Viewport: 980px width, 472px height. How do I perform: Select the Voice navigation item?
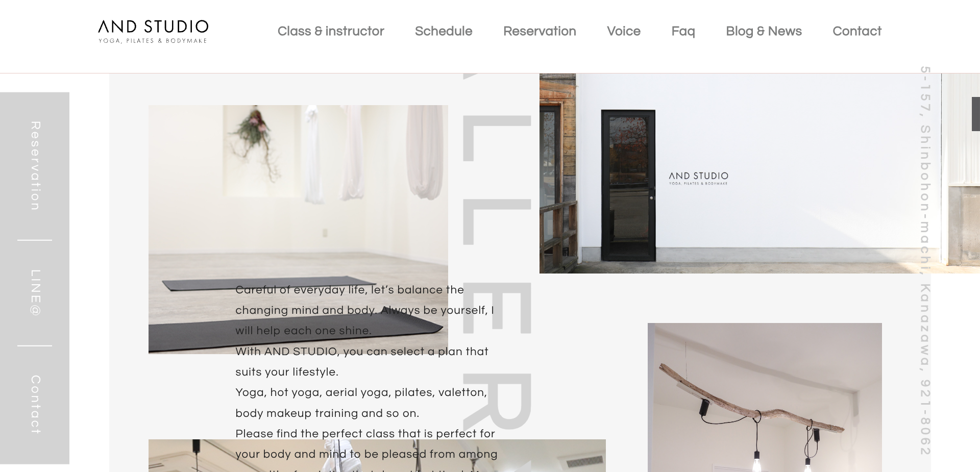click(624, 31)
